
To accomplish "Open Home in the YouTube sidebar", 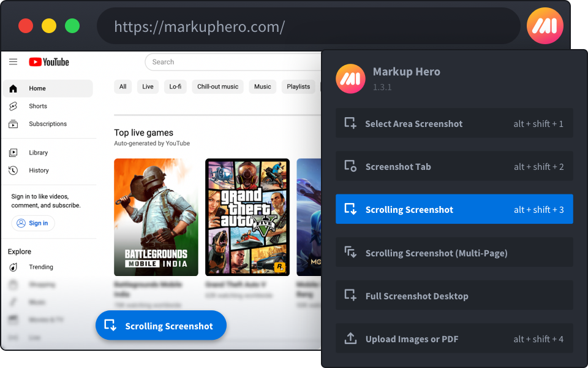I will pyautogui.click(x=48, y=88).
